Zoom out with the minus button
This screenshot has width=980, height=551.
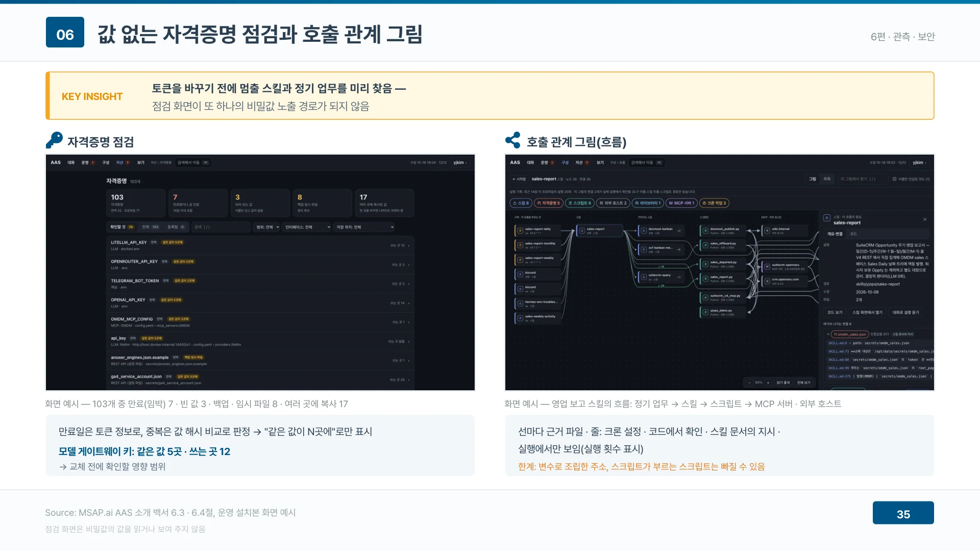749,382
